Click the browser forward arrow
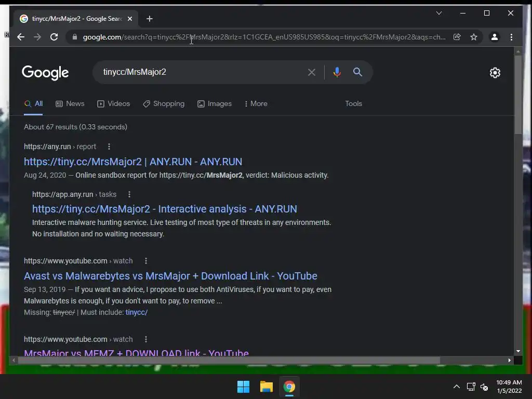532x399 pixels. point(37,37)
